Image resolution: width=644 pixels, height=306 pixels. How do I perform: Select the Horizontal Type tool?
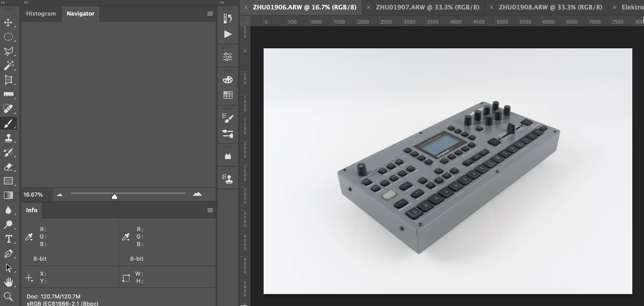pos(8,239)
